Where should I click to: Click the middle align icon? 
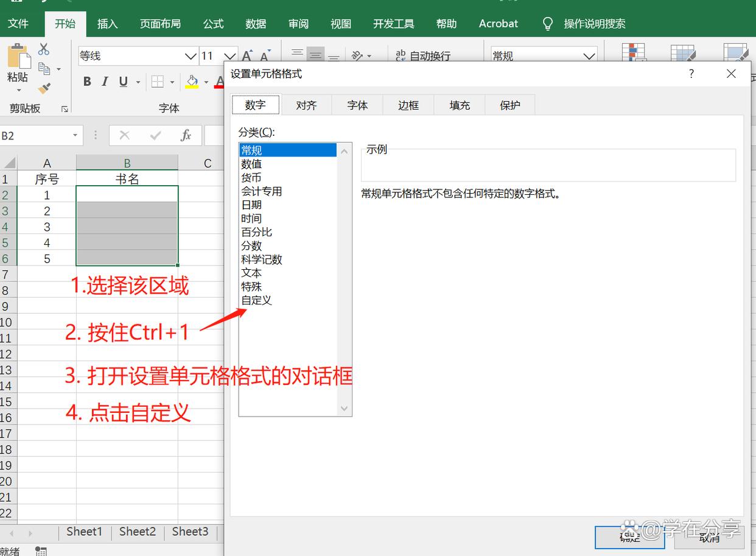coord(315,55)
